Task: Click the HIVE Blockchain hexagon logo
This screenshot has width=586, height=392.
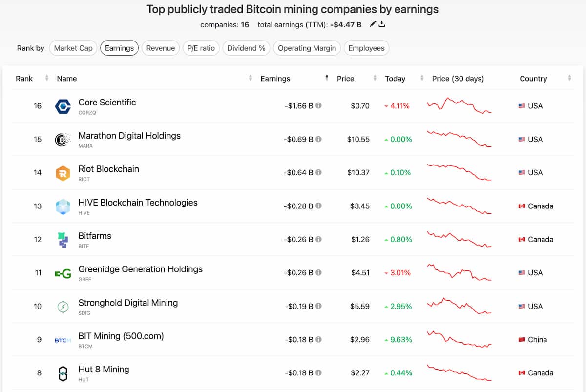Action: tap(64, 206)
